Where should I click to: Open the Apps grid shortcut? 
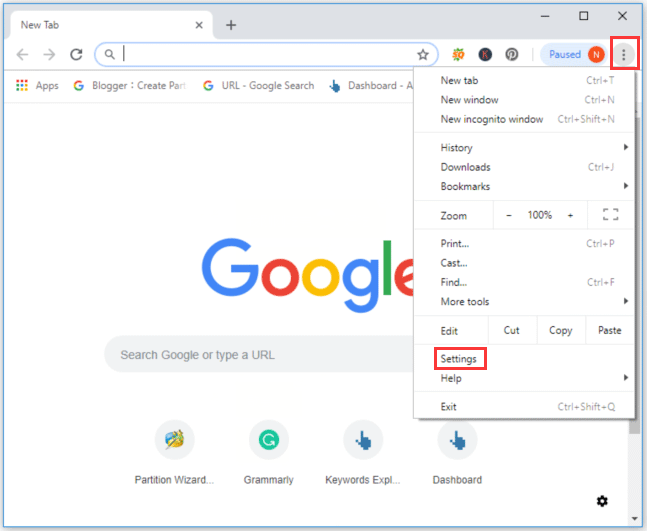click(37, 85)
